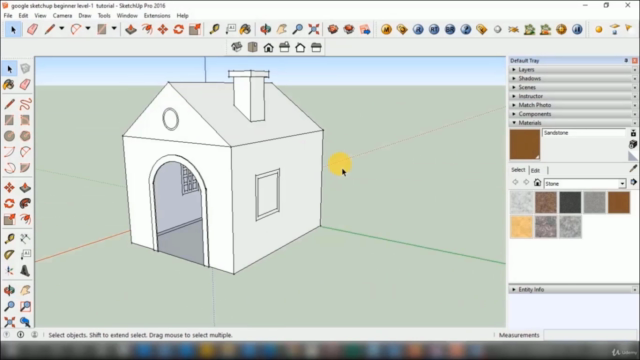This screenshot has height=360, width=640.
Task: Switch to the Select tab in Materials
Action: (x=518, y=170)
